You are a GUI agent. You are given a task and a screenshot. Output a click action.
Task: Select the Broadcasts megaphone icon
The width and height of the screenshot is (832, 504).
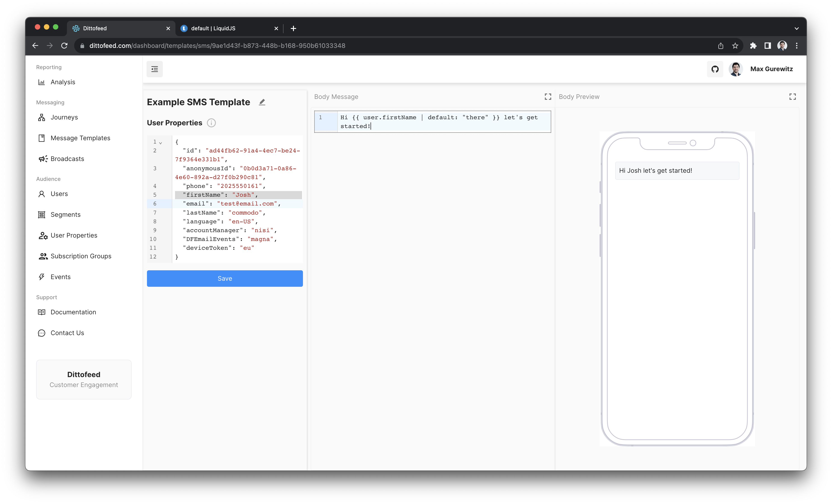(x=43, y=159)
